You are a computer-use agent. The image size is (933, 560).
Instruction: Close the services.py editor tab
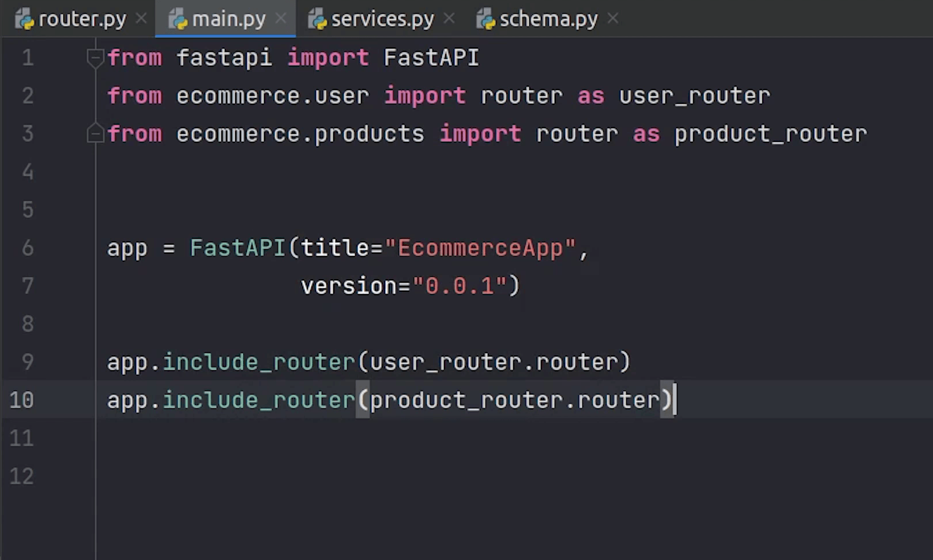pos(449,19)
